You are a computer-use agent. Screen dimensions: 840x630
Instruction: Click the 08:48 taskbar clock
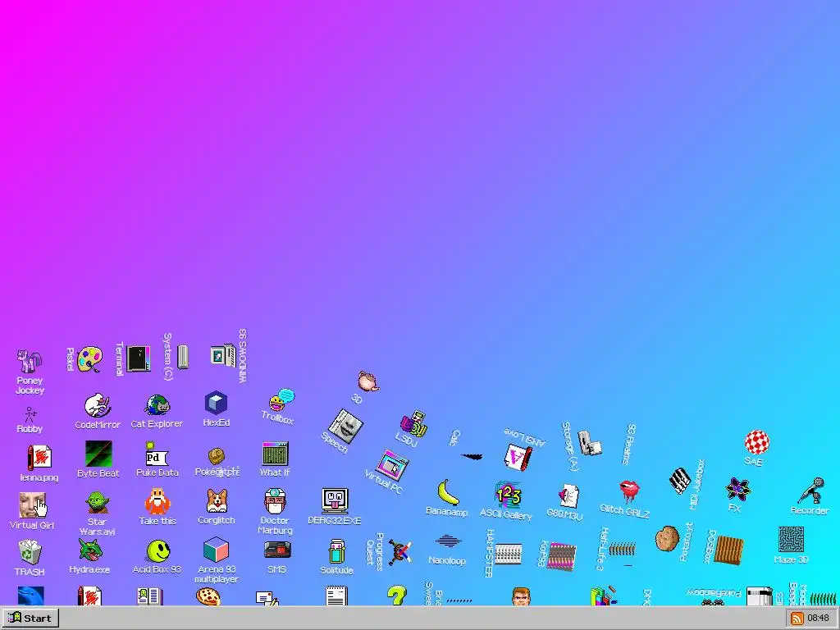point(818,619)
